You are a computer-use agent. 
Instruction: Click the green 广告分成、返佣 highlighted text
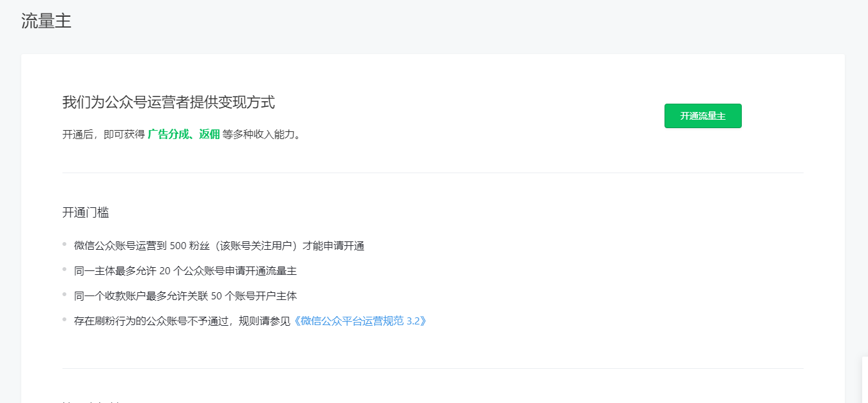(x=184, y=135)
